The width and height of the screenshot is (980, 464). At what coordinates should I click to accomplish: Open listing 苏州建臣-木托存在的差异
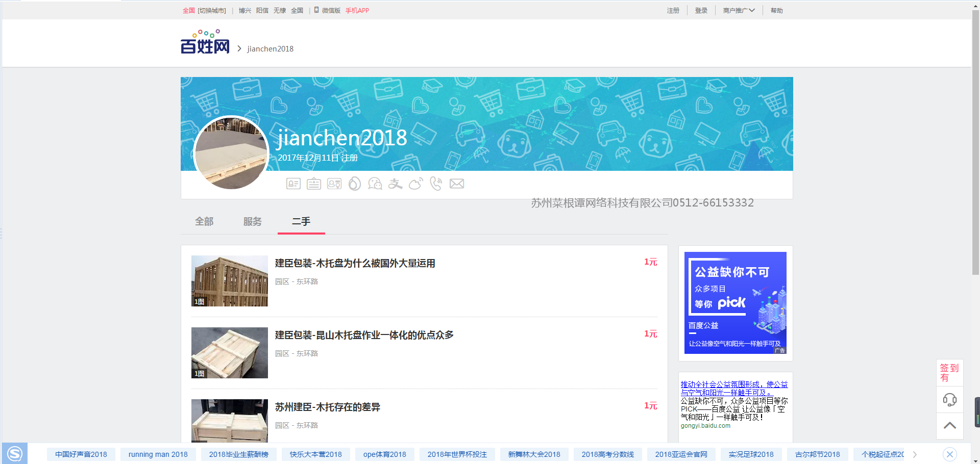(328, 407)
